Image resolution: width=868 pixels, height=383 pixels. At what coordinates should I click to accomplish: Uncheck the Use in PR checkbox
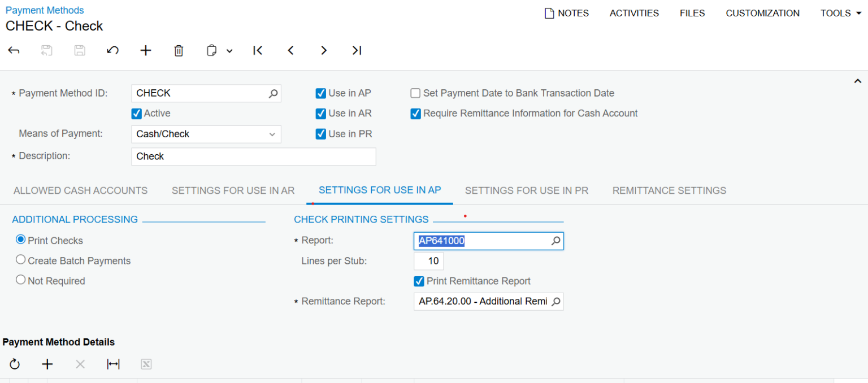click(320, 133)
